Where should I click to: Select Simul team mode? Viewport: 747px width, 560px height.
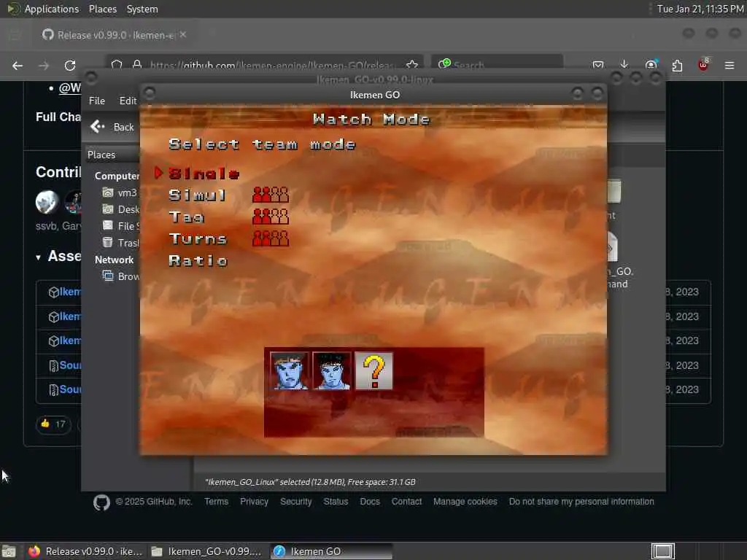197,195
